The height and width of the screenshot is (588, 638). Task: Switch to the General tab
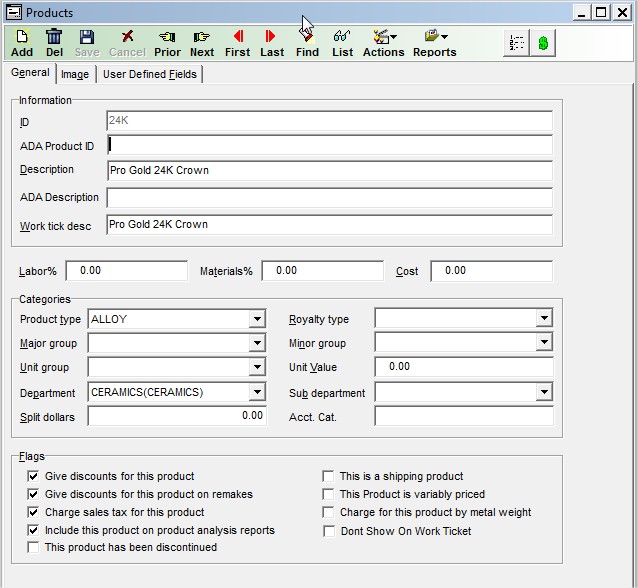click(30, 72)
